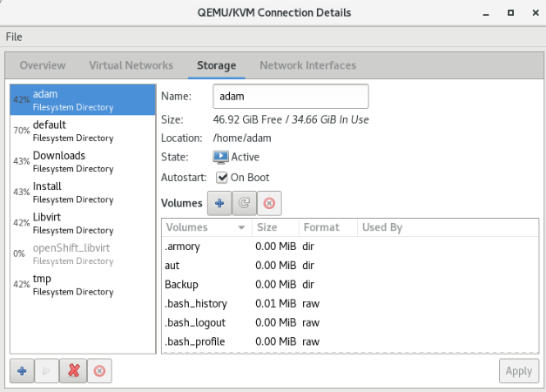Select the openShift_libvirt storage pool
The width and height of the screenshot is (546, 392).
coord(83,253)
